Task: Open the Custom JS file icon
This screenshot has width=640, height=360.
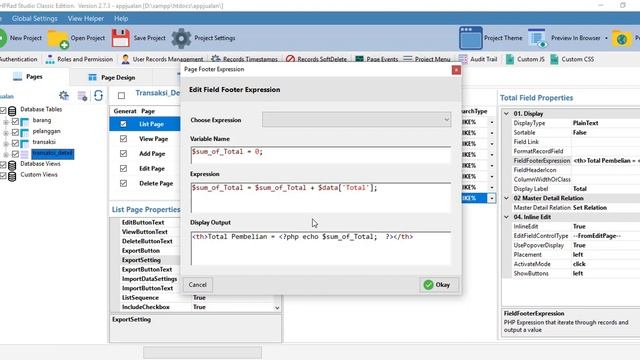Action: pos(510,59)
